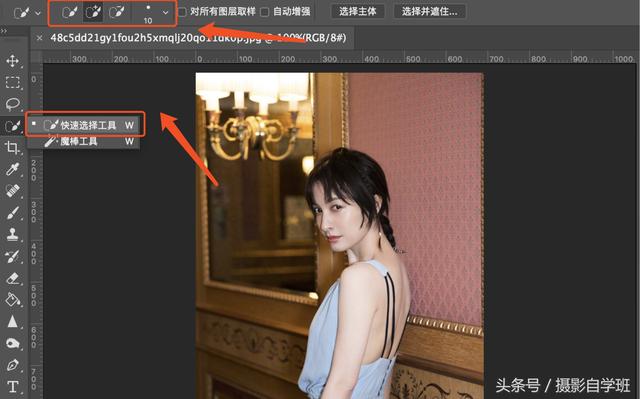The width and height of the screenshot is (640, 399).
Task: Select the Sponge/Dodge tool
Action: [12, 344]
